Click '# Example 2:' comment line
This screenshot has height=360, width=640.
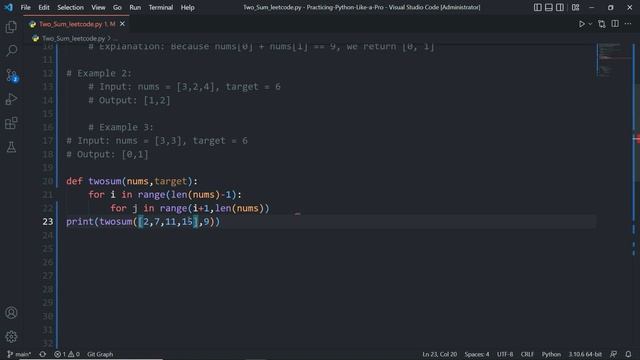[x=99, y=73]
